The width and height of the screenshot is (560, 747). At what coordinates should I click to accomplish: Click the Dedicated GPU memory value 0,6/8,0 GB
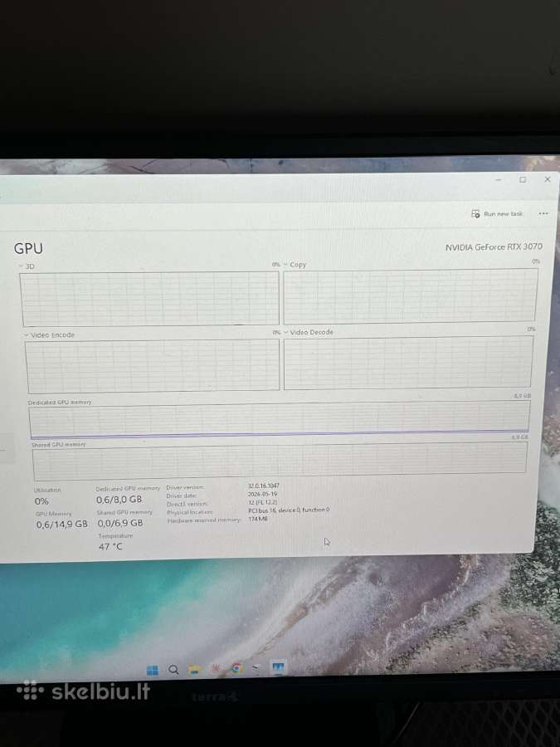[x=119, y=500]
